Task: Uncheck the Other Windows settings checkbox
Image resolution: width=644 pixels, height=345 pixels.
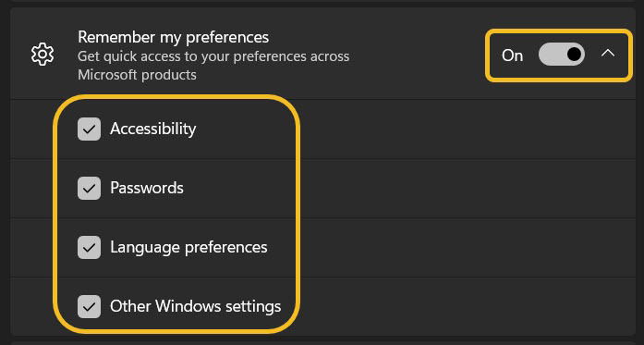Action: pos(89,306)
